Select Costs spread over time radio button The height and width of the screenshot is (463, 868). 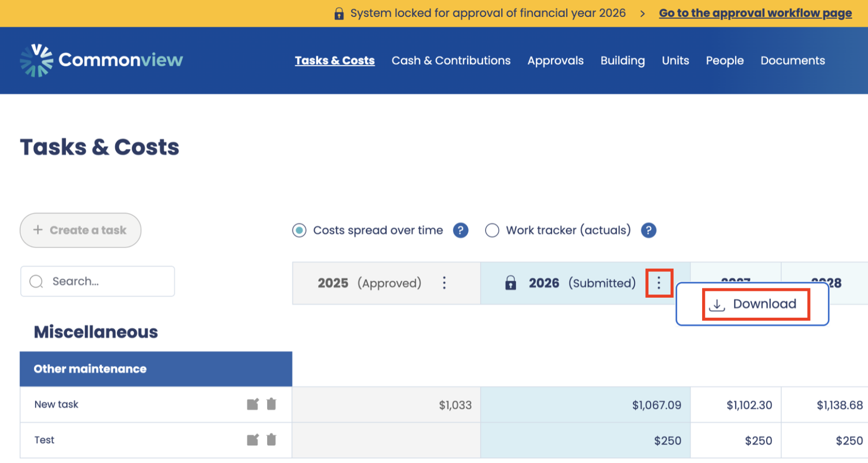[299, 230]
